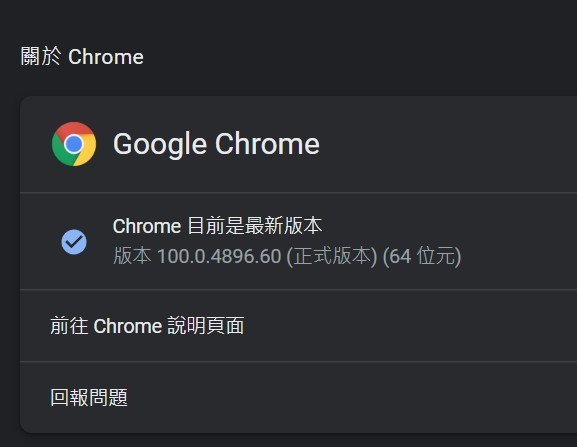This screenshot has height=447, width=577.
Task: Click the (64 位元) architecture label
Action: (x=422, y=256)
